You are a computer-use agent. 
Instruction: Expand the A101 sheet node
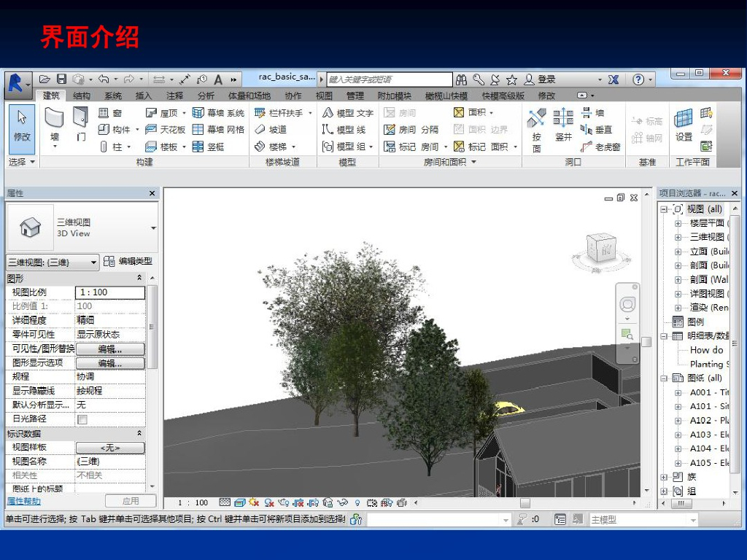678,406
